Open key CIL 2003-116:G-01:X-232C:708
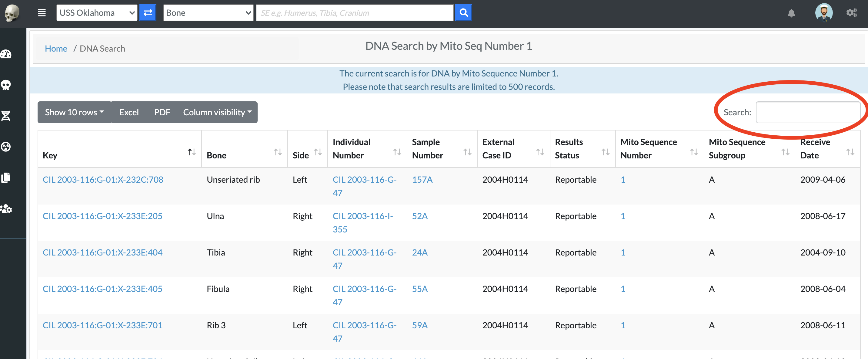 pos(103,180)
